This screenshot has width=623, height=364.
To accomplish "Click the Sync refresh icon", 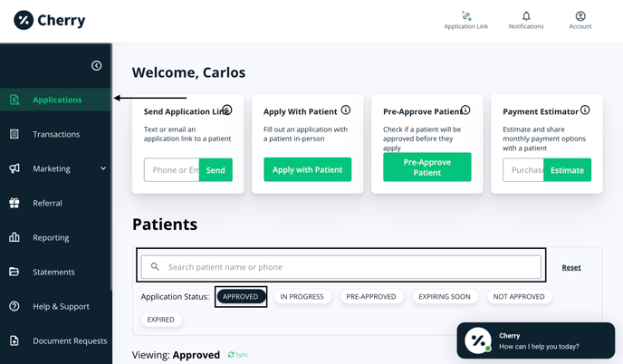I will pyautogui.click(x=232, y=355).
